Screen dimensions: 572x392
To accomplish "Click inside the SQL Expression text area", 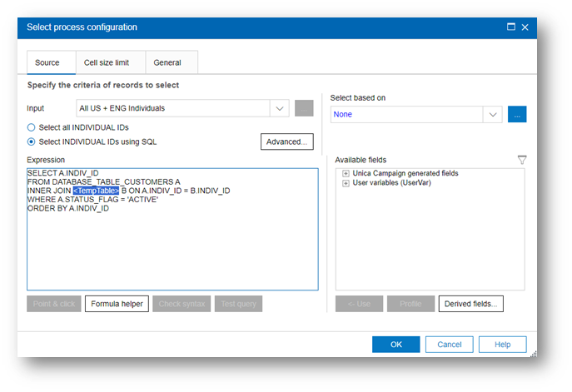I will coord(172,230).
